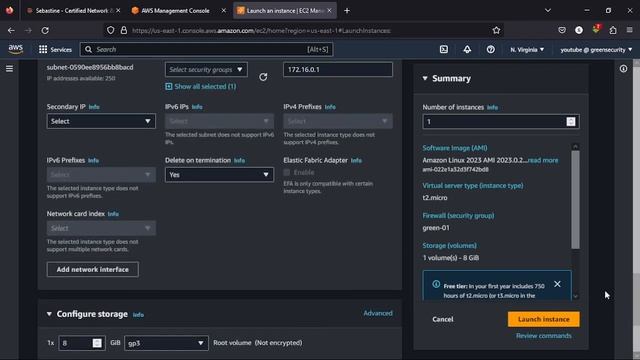
Task: Adjust the root volume size stepper
Action: (97, 343)
